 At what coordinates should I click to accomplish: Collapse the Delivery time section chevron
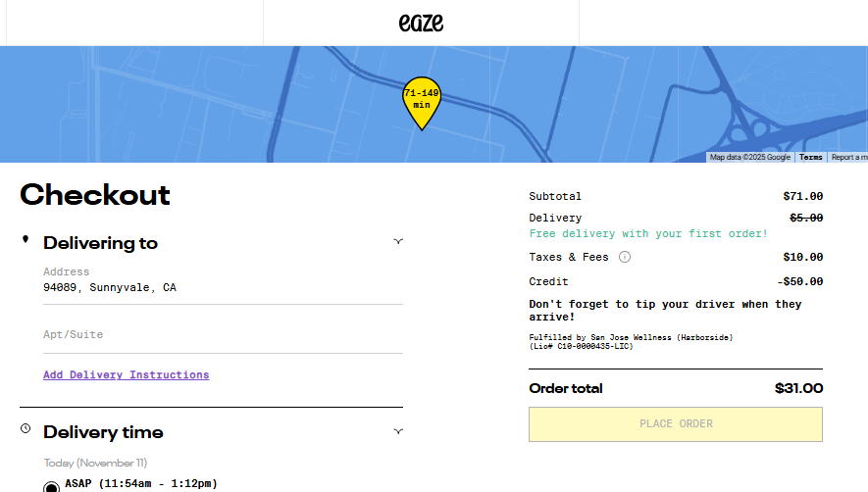398,431
